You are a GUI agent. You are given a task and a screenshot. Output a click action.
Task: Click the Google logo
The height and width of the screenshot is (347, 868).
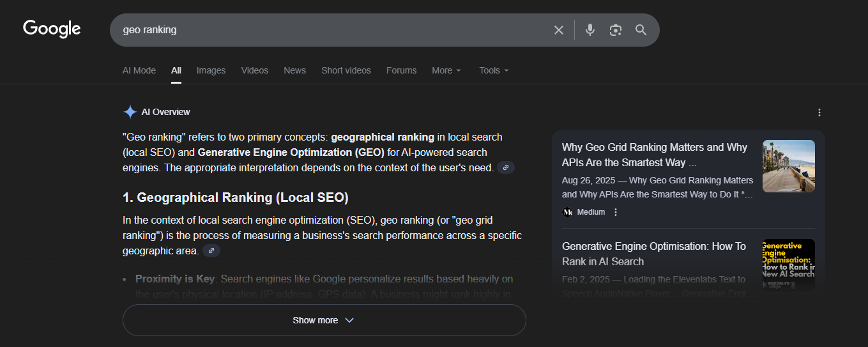(x=52, y=29)
